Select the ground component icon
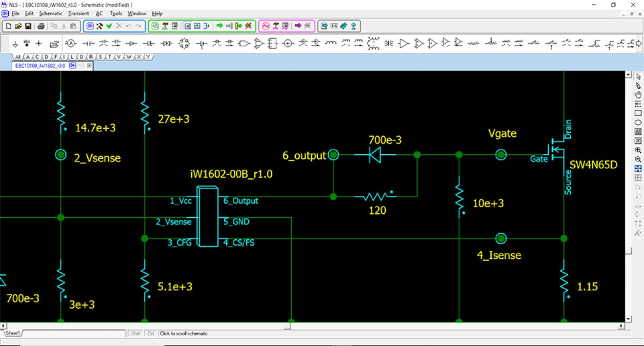 [x=15, y=44]
